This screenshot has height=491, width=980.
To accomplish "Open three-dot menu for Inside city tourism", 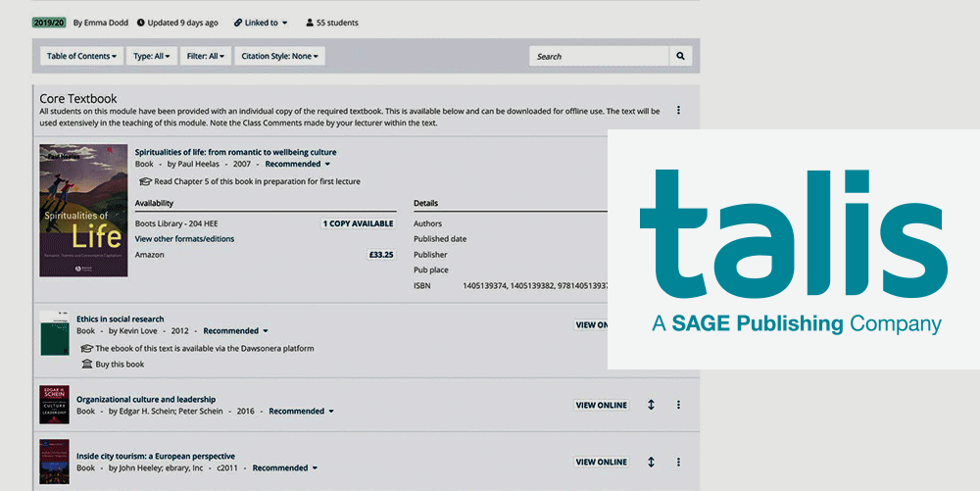I will point(678,463).
